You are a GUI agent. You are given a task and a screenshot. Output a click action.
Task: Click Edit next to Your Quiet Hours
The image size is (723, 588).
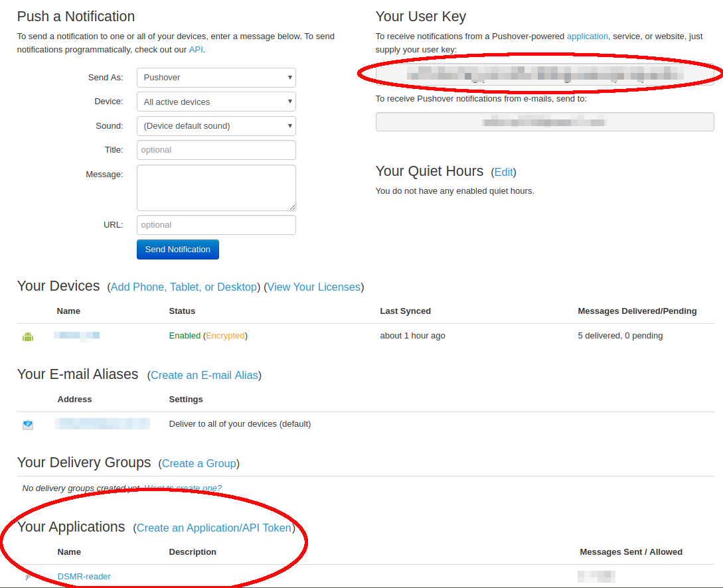point(503,172)
